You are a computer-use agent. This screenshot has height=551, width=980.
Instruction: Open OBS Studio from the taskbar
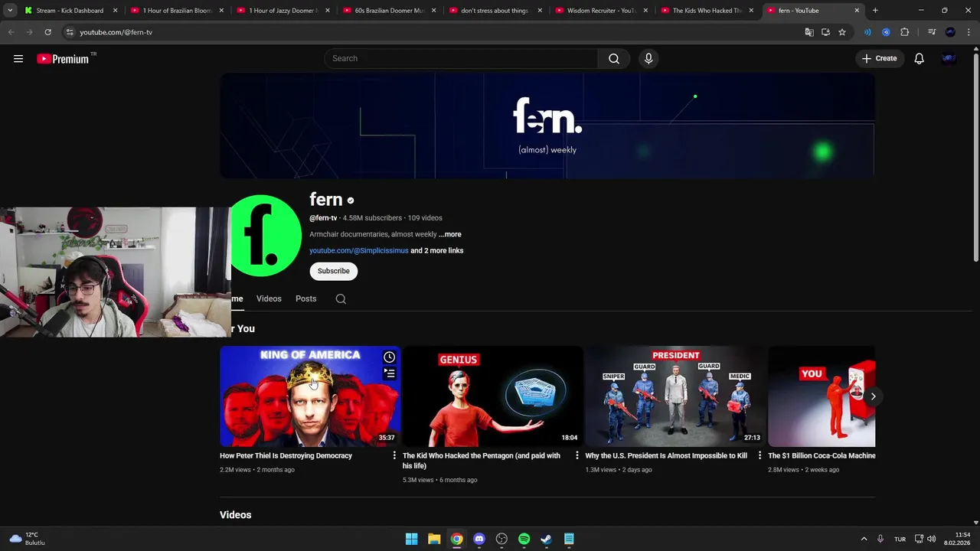(x=501, y=539)
